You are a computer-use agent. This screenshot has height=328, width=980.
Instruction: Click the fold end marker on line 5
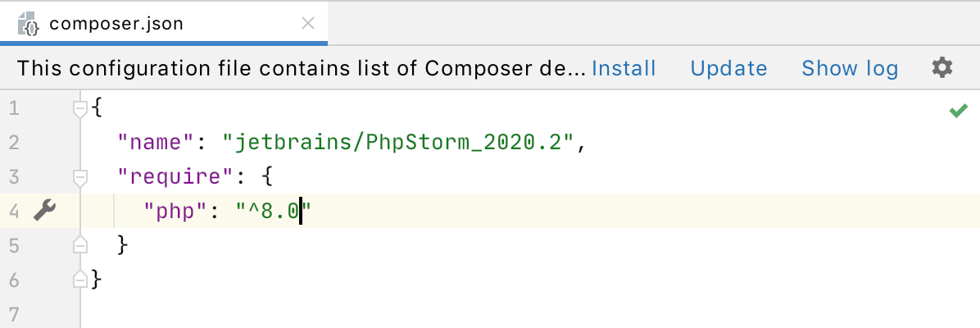pos(80,244)
